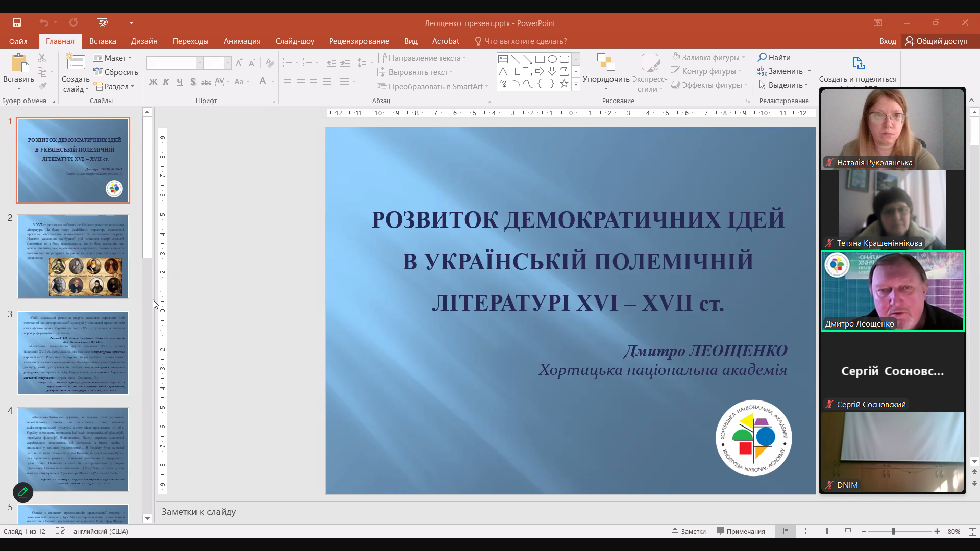Switch to slide sorter view icon
This screenshot has width=980, height=551.
coord(806,531)
